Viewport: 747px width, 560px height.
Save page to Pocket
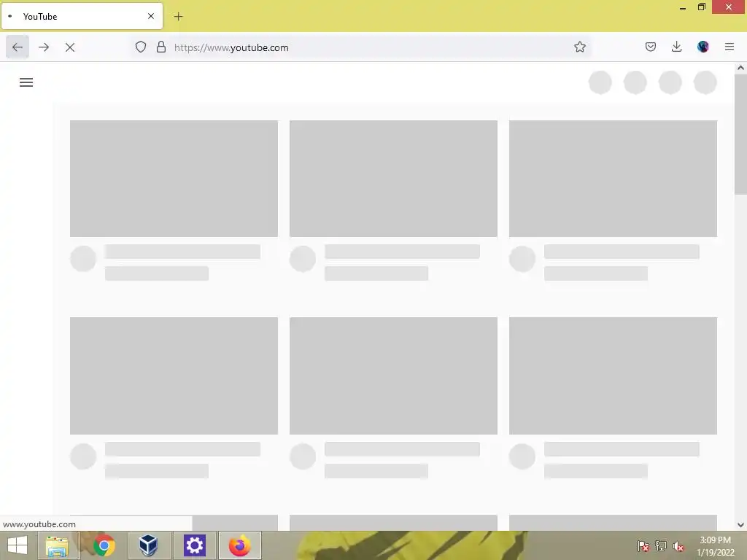coord(651,47)
